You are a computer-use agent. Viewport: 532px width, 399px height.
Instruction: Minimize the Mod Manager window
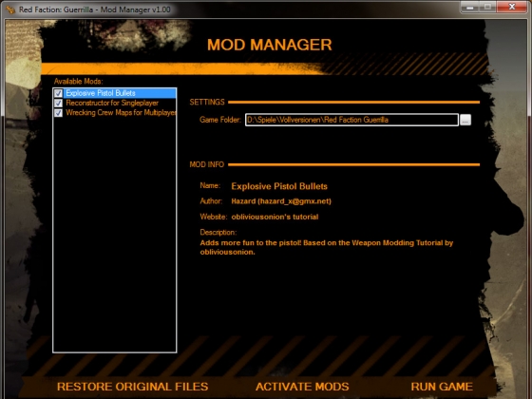pos(469,7)
